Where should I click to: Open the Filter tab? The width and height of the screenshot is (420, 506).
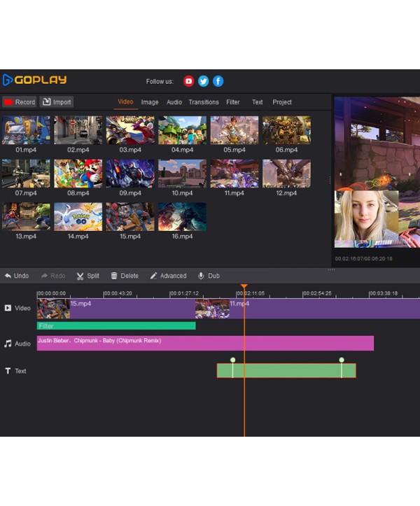233,102
